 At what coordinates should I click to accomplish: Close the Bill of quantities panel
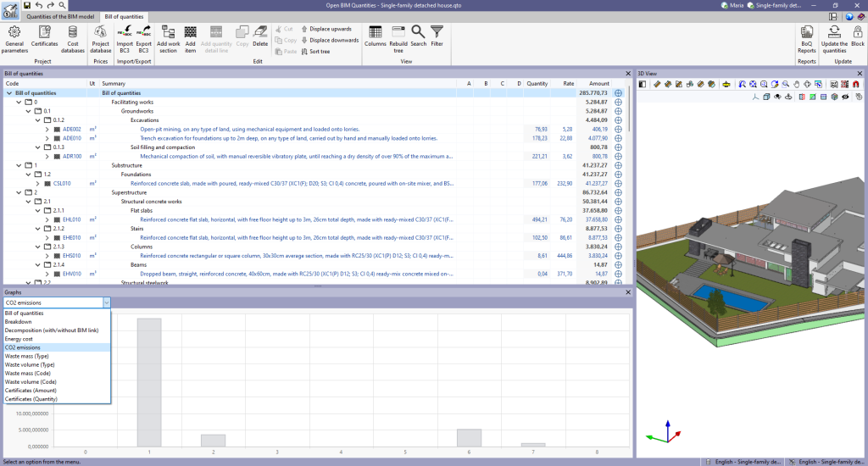[x=628, y=73]
